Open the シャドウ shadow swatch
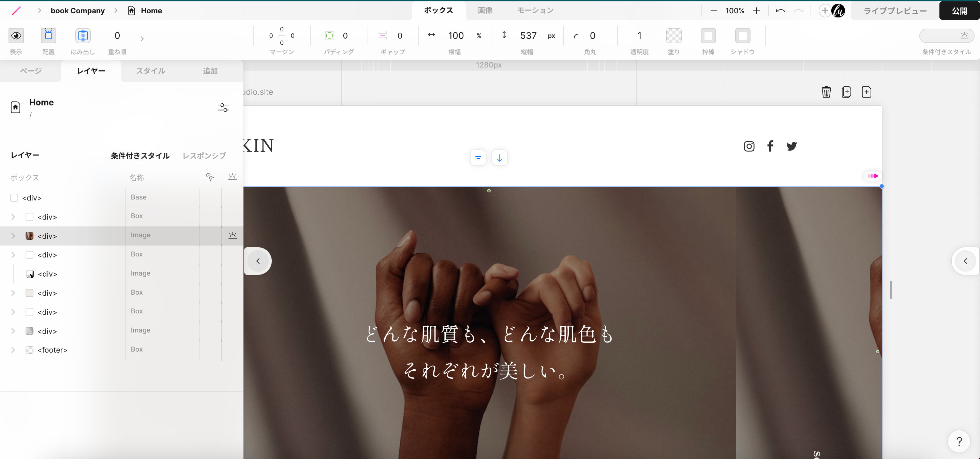This screenshot has width=980, height=459. [743, 36]
